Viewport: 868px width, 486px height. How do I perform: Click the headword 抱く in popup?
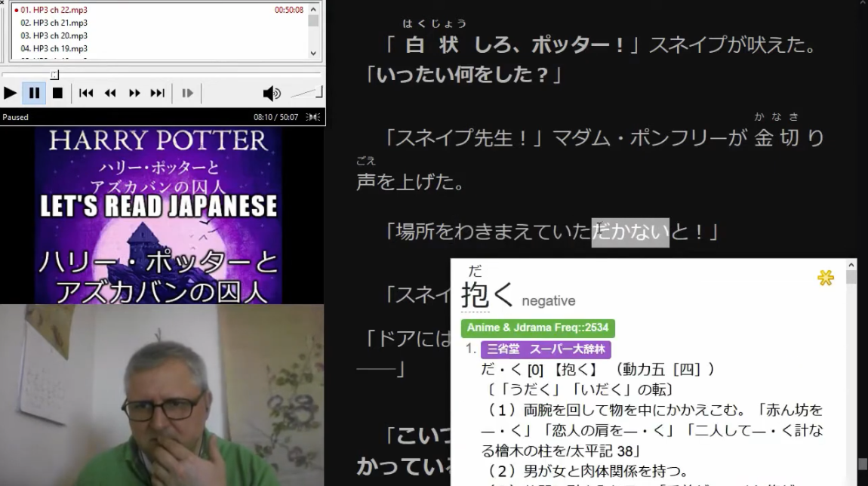pos(487,294)
